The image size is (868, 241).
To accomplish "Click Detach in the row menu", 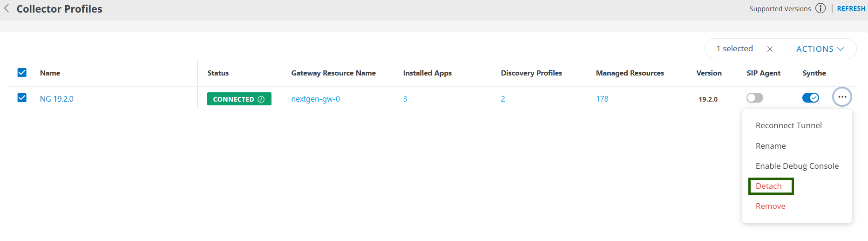I will click(769, 186).
